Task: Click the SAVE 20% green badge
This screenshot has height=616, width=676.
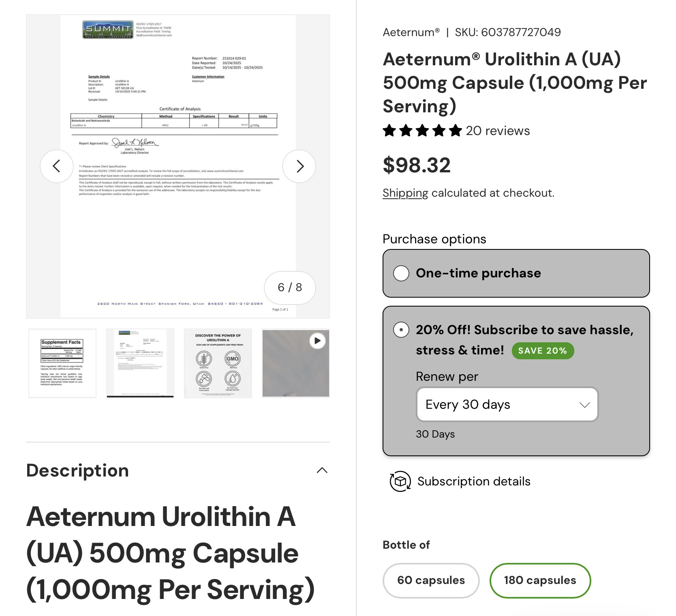Action: coord(543,351)
